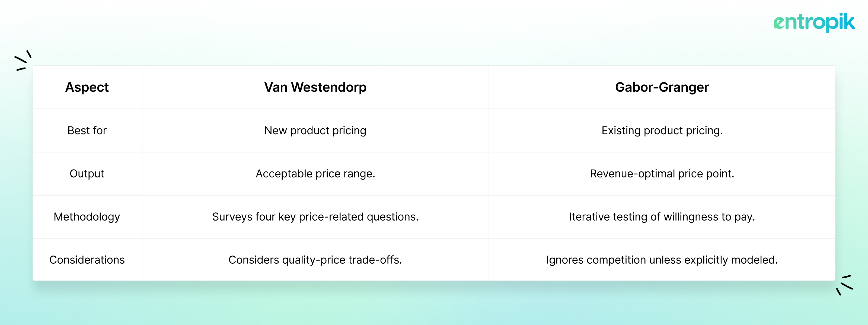The height and width of the screenshot is (325, 868).
Task: Click the Output row label
Action: pos(87,174)
